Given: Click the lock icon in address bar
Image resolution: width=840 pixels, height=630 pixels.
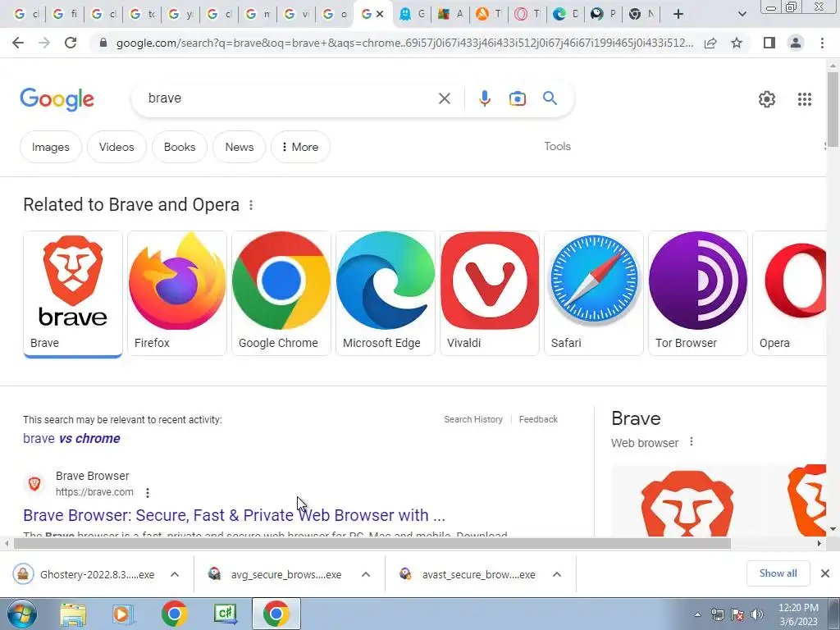Looking at the screenshot, I should click(103, 43).
